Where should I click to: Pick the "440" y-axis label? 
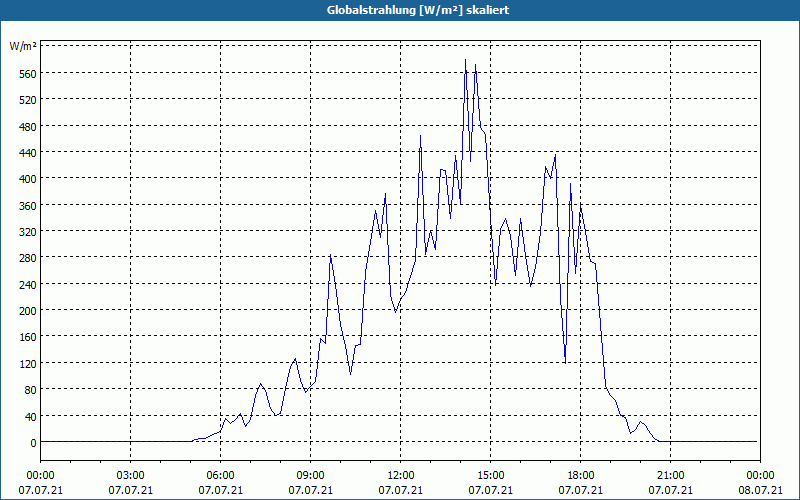pos(29,153)
